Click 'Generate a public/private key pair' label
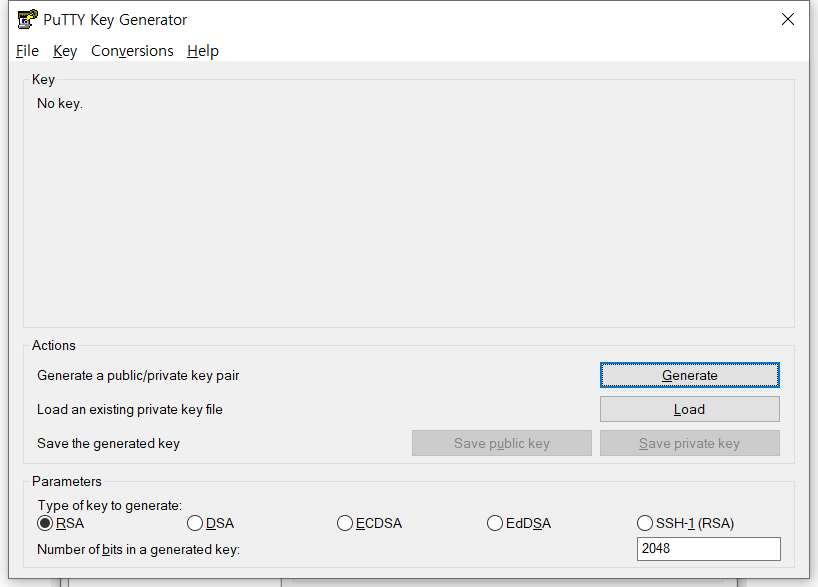The height and width of the screenshot is (587, 818). pyautogui.click(x=138, y=376)
